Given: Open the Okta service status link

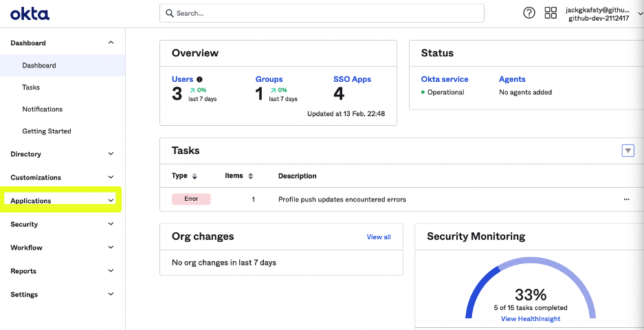Looking at the screenshot, I should [x=445, y=79].
